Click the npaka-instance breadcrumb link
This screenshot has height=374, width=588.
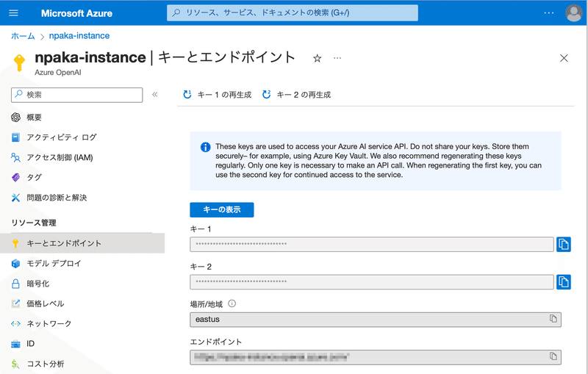[x=79, y=36]
